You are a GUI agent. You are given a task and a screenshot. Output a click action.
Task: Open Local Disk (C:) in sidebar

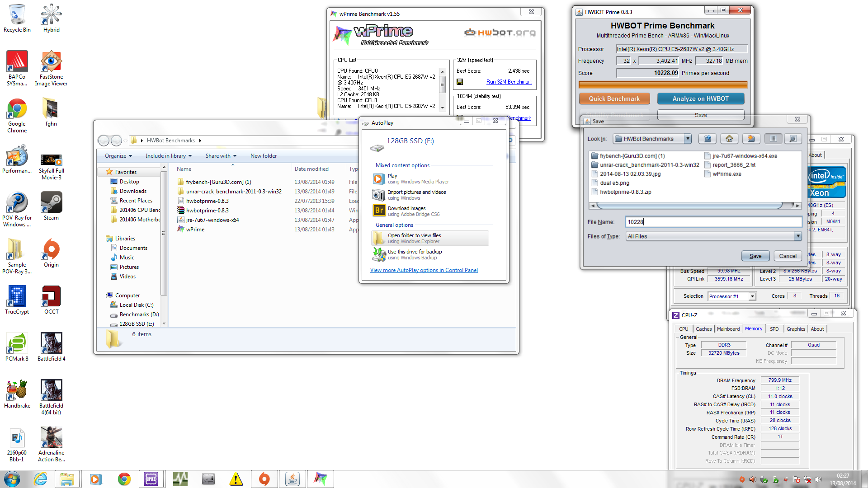pos(137,305)
